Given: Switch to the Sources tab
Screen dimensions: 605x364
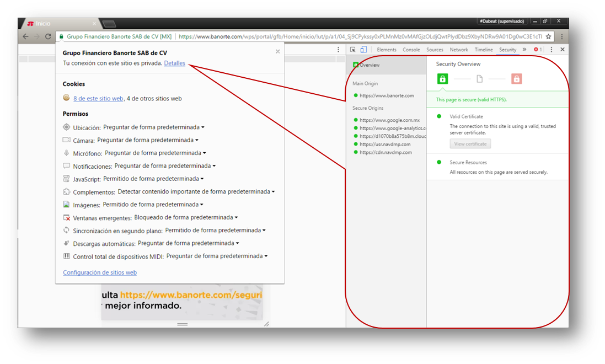Looking at the screenshot, I should 435,50.
